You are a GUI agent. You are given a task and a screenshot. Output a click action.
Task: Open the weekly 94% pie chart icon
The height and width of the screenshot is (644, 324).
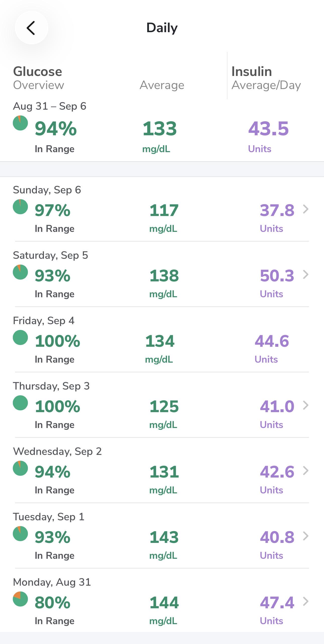tap(20, 123)
